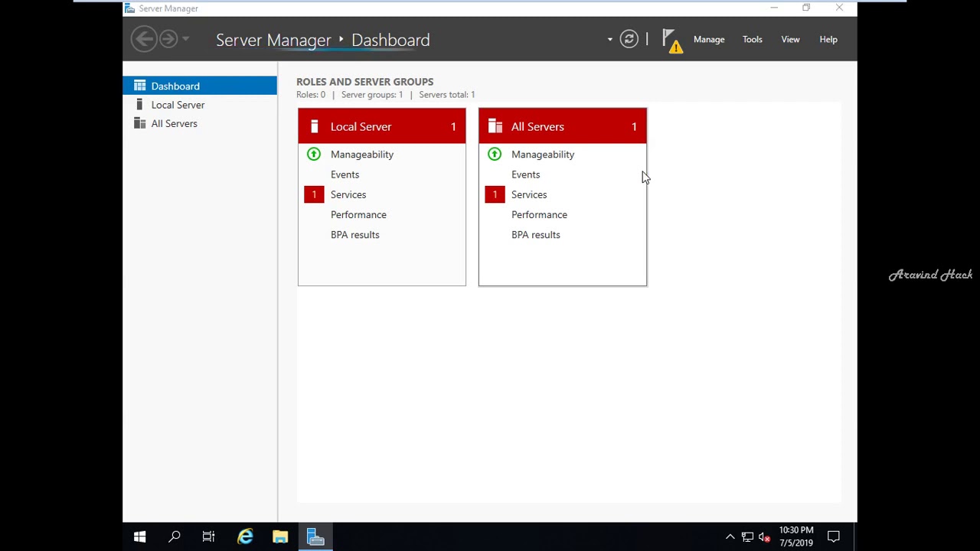Screen dimensions: 980x551
Task: Select All Servers in the sidebar
Action: [200, 123]
